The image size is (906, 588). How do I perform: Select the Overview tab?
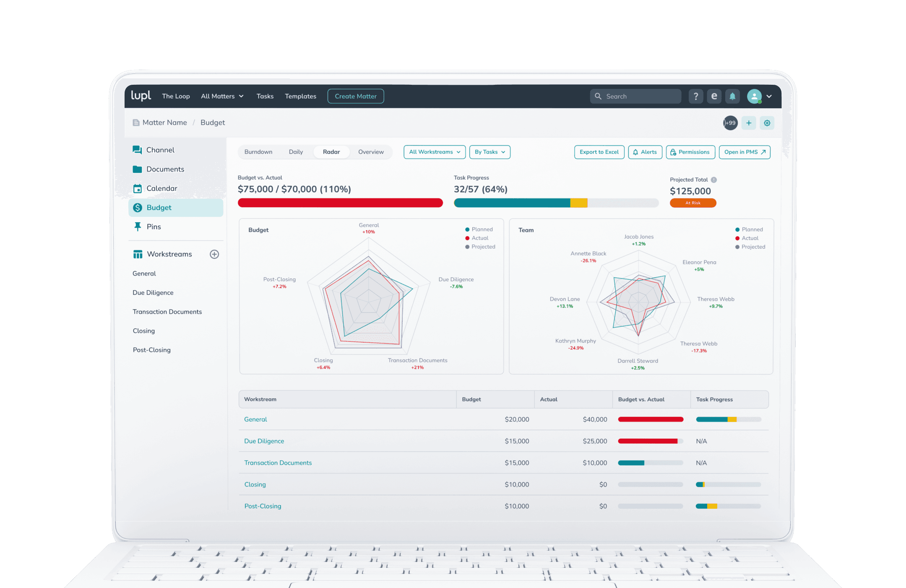(371, 152)
